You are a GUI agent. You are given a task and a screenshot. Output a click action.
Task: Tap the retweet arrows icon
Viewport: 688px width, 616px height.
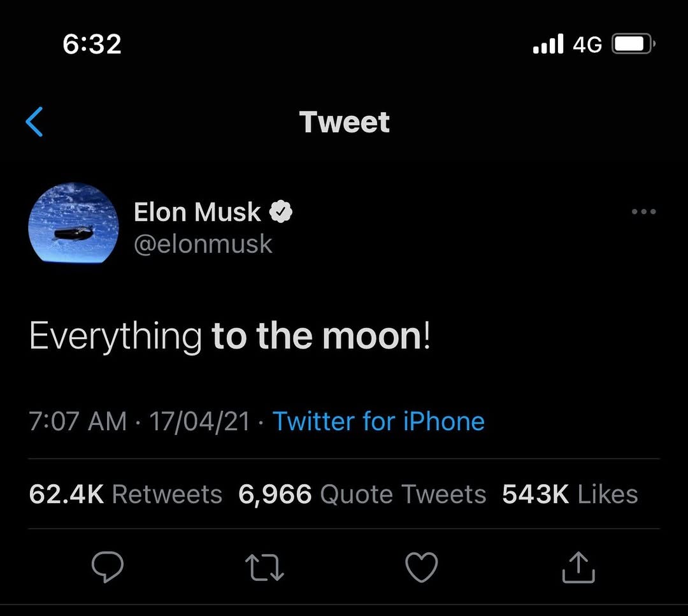(x=264, y=567)
